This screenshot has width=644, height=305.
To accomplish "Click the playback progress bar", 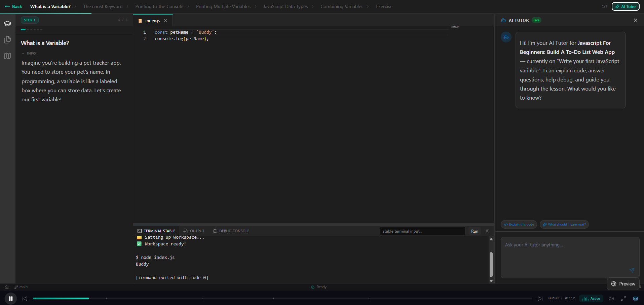I will pyautogui.click(x=282, y=299).
